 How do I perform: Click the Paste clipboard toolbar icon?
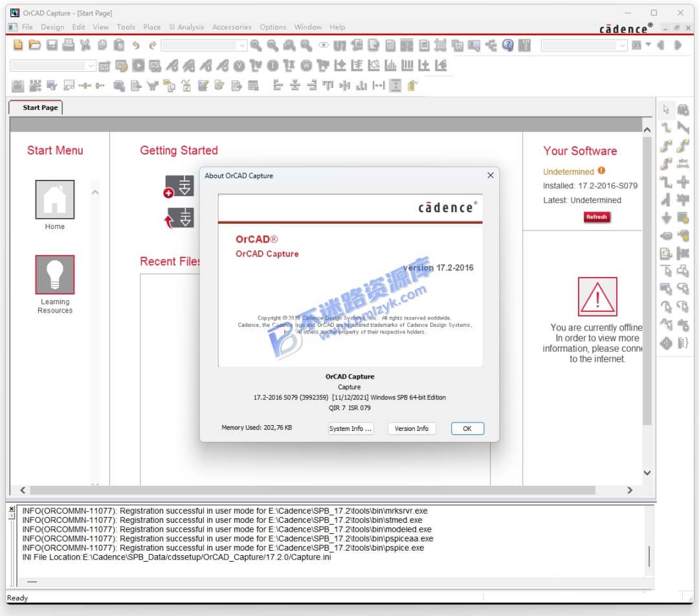118,45
